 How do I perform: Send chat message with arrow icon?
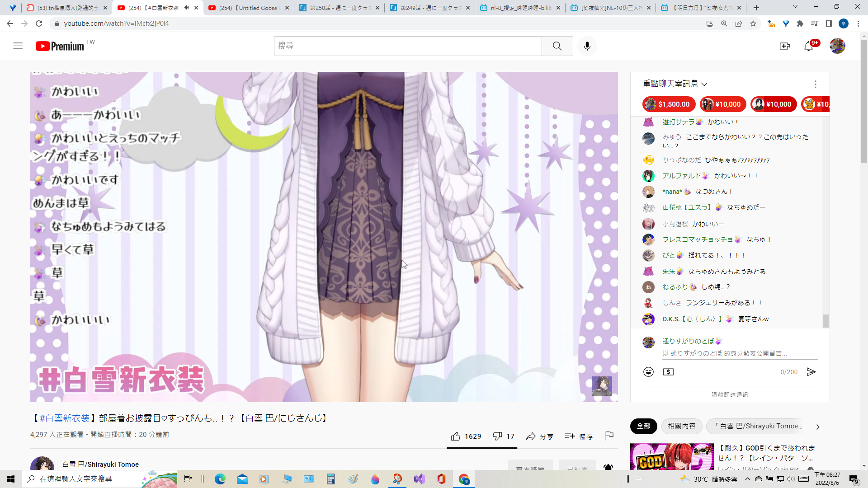(x=811, y=372)
